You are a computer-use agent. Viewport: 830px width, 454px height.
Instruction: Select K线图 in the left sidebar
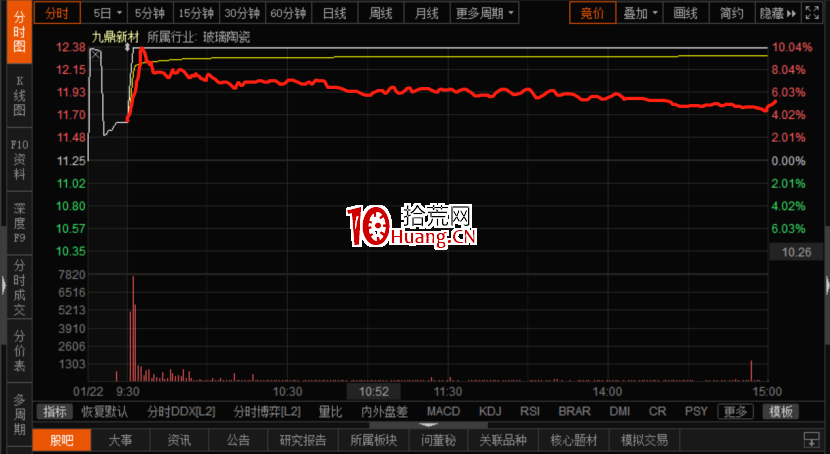point(19,97)
